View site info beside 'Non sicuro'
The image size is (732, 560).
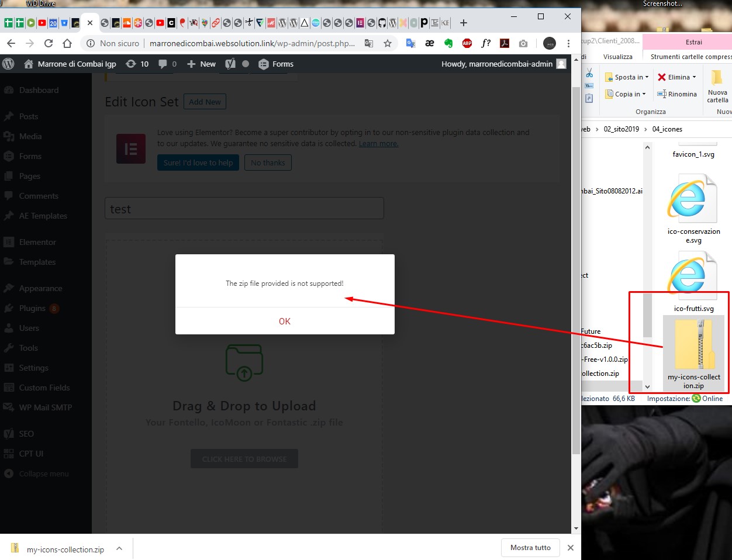tap(91, 43)
